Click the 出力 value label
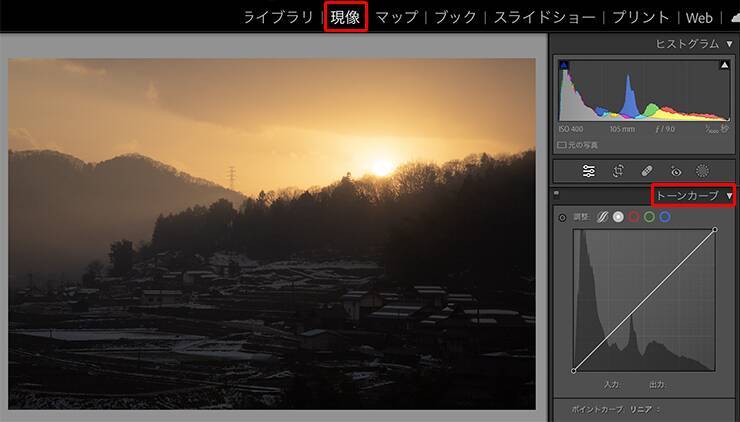The image size is (740, 422). click(657, 385)
